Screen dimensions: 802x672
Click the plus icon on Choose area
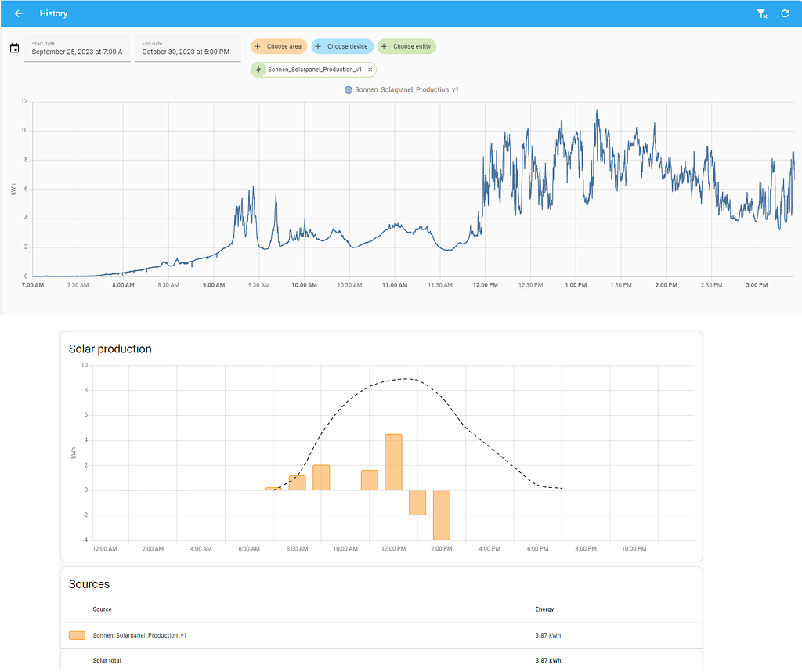click(x=258, y=46)
